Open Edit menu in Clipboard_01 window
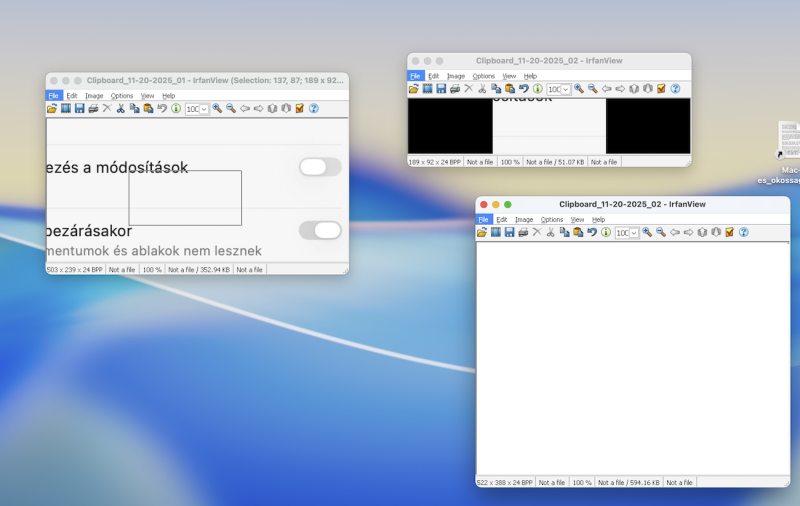This screenshot has height=506, width=800. [x=72, y=95]
